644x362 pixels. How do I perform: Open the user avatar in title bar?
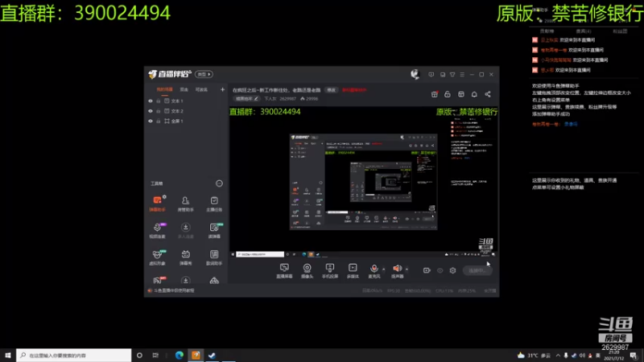pos(415,74)
